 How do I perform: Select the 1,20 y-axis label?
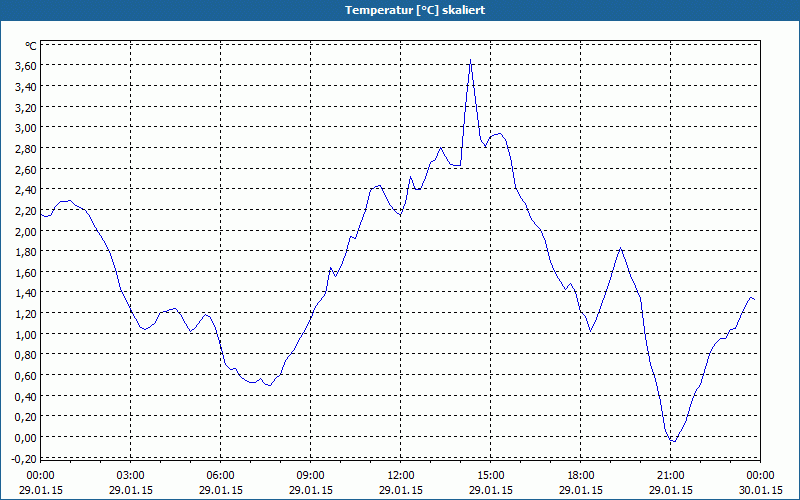coord(26,313)
